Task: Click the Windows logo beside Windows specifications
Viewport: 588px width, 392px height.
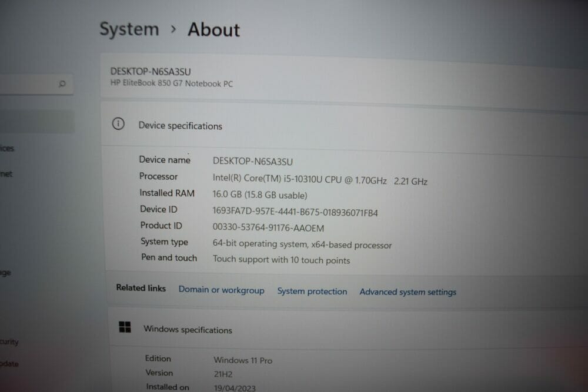Action: click(125, 327)
